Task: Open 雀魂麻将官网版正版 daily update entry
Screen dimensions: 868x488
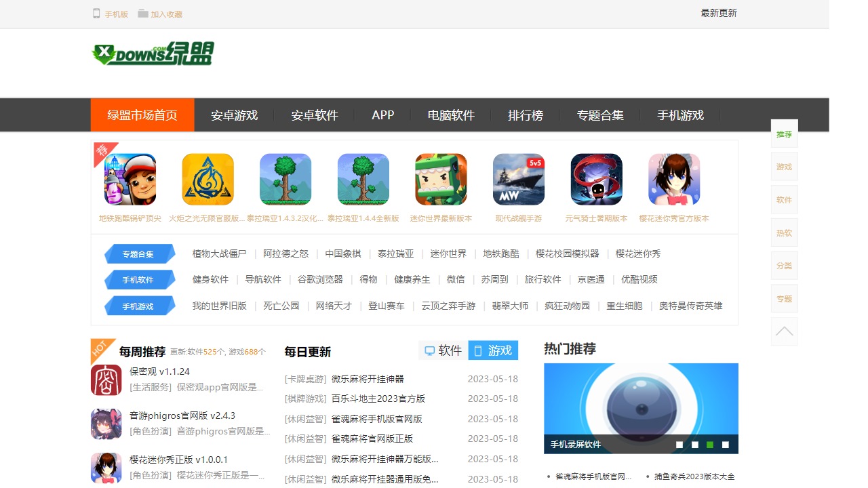Action: tap(372, 439)
